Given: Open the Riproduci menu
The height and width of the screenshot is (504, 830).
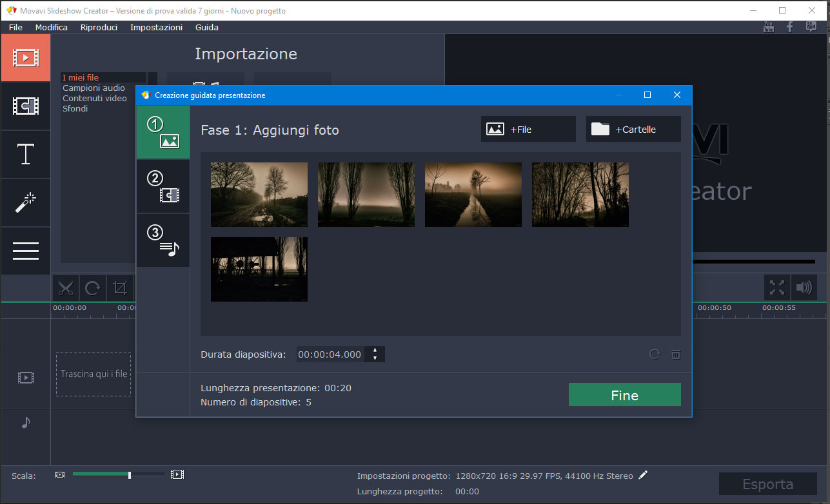Looking at the screenshot, I should [99, 27].
